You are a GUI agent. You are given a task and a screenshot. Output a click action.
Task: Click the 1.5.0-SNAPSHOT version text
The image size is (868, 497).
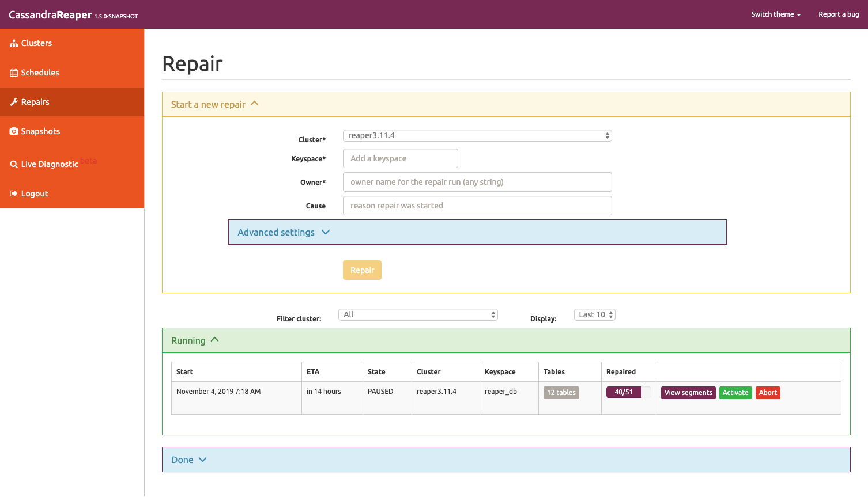pos(116,17)
